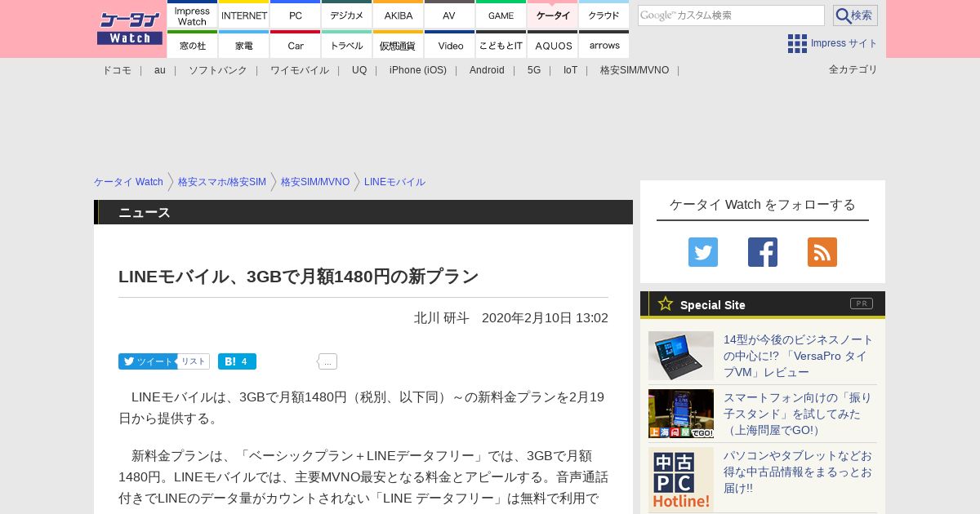Viewport: 980px width, 514px height.
Task: Click the ケータイ Watch site logo
Action: [130, 28]
